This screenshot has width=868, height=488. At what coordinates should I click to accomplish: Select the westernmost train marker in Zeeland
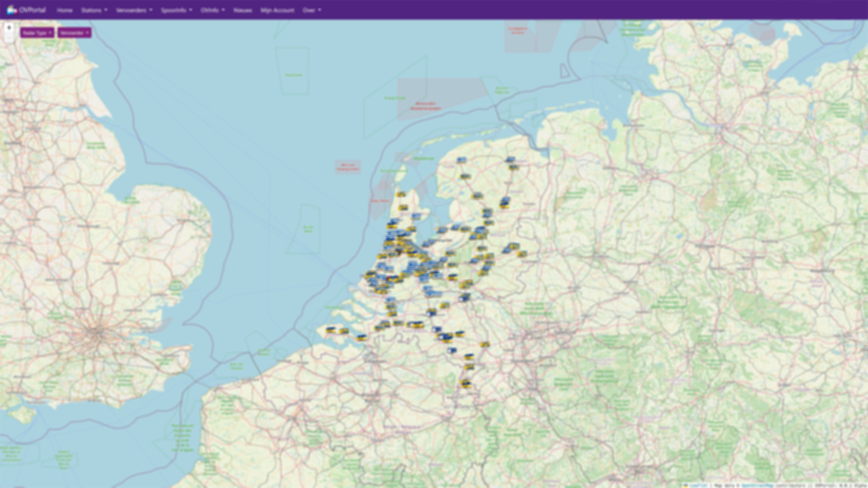click(331, 330)
